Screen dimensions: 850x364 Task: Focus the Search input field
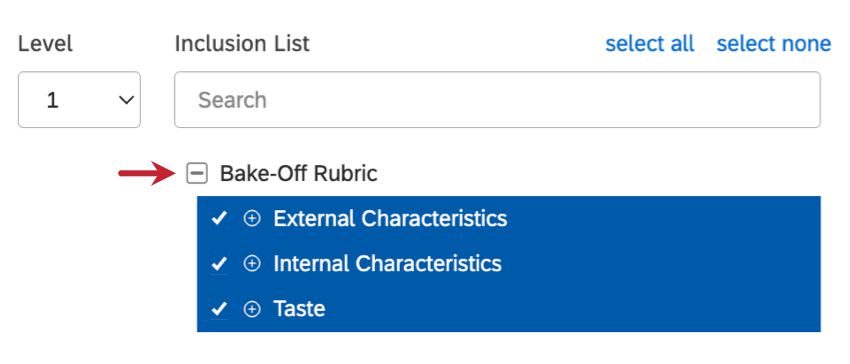(x=497, y=100)
